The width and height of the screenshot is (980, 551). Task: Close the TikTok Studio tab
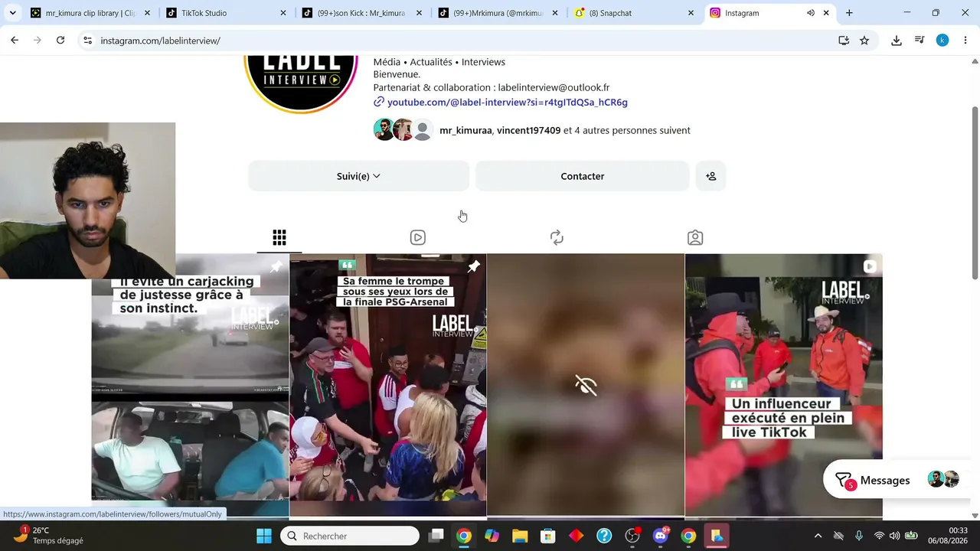[283, 13]
